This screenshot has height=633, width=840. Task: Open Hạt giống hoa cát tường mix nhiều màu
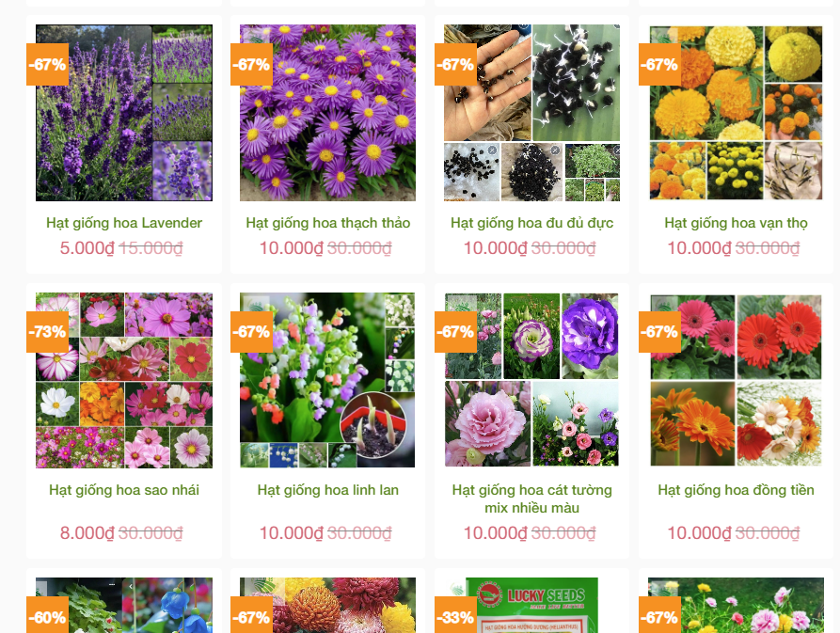pos(532,498)
